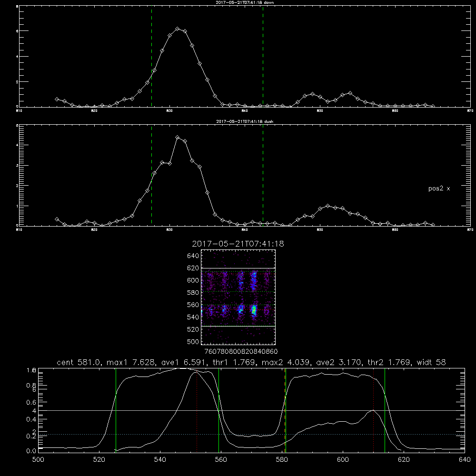This screenshot has width=476, height=476.
Task: Click the 'pos2 x' annotation label
Action: click(439, 188)
